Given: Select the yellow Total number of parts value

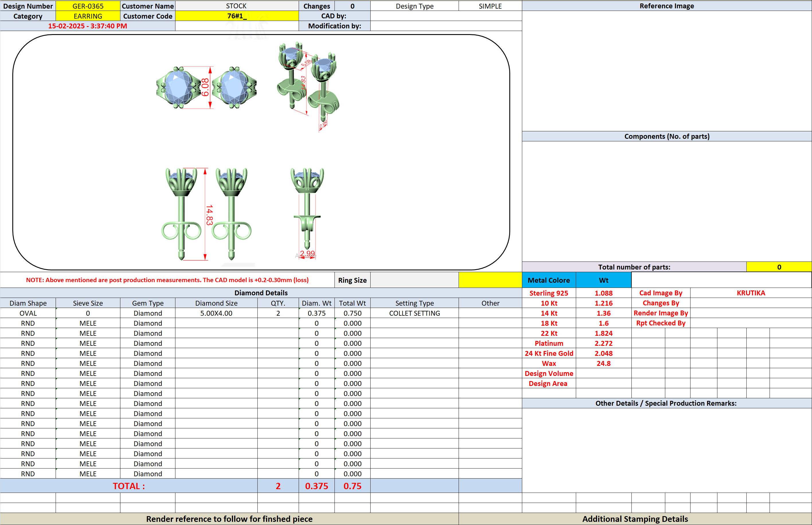Looking at the screenshot, I should pyautogui.click(x=779, y=267).
